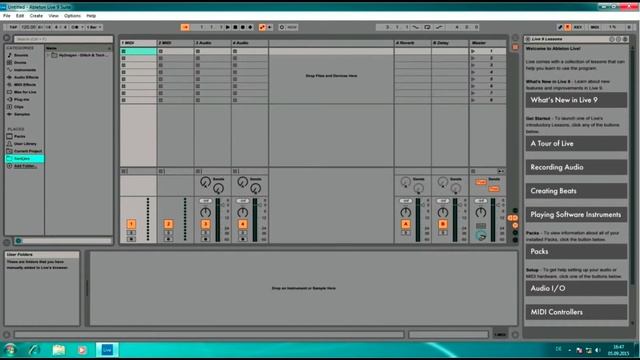The height and width of the screenshot is (360, 640).
Task: Open the Recording Audio lesson
Action: pyautogui.click(x=576, y=167)
